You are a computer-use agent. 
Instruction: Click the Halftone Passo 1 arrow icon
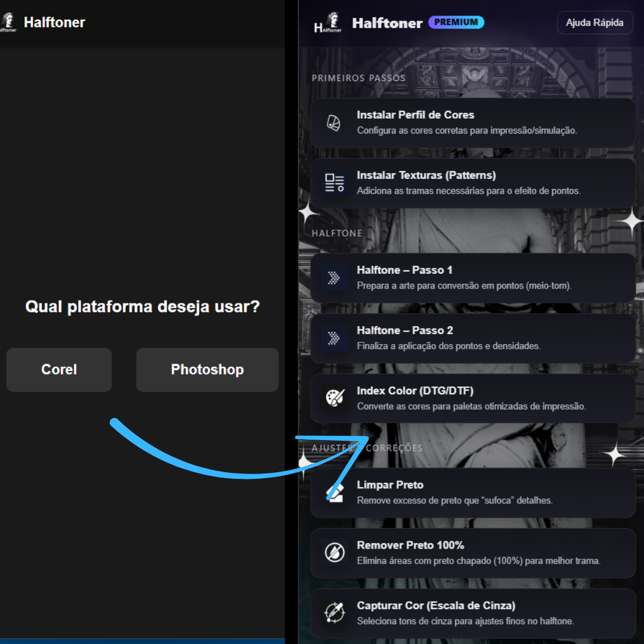click(x=334, y=278)
